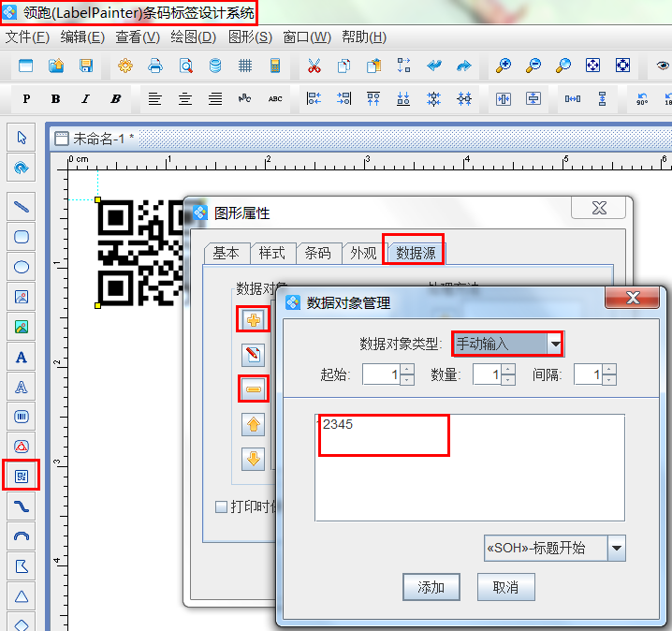Open database settings icon
This screenshot has height=631, width=672.
215,66
